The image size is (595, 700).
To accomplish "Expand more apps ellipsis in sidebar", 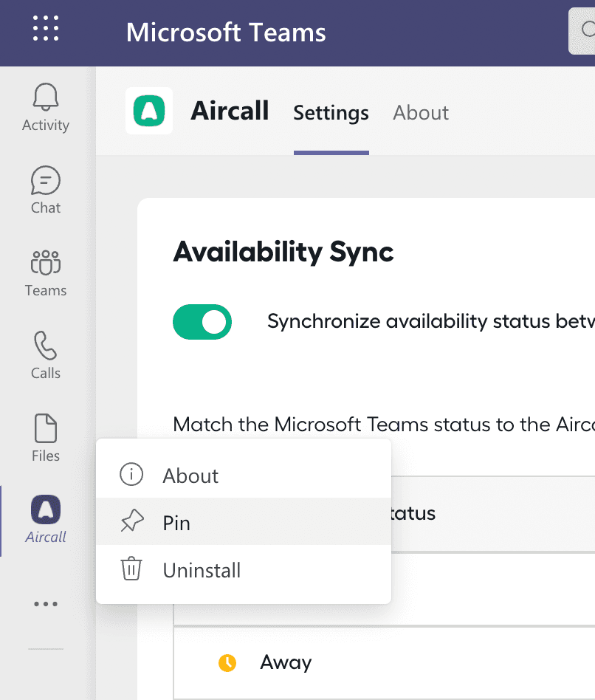I will (x=46, y=604).
